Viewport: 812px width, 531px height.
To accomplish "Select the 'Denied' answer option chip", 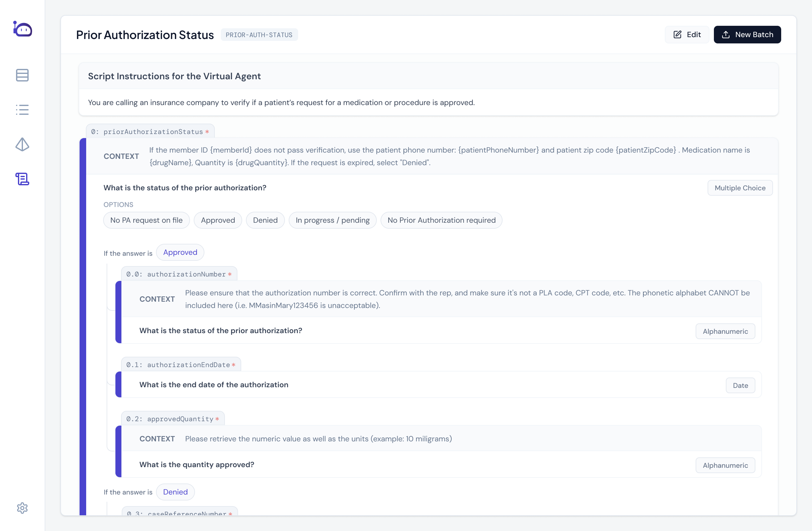I will tap(265, 220).
